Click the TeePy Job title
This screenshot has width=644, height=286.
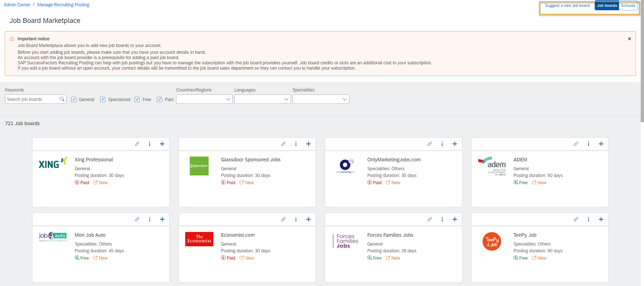coord(525,235)
